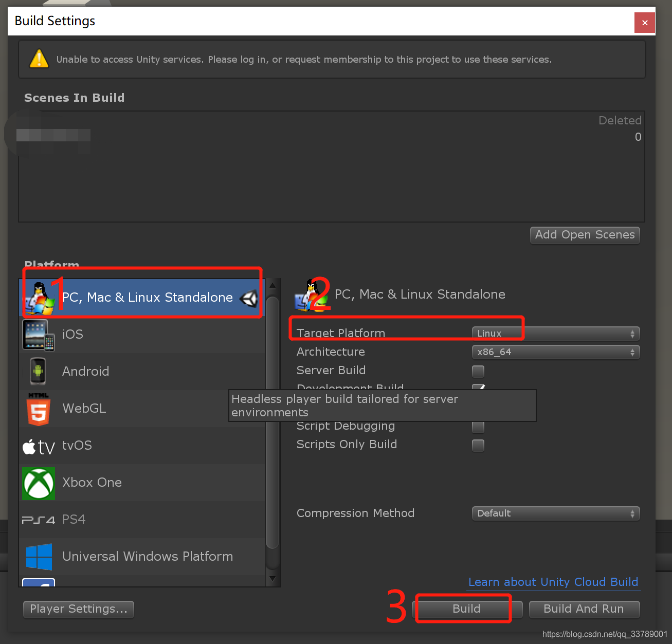This screenshot has width=672, height=644.
Task: Click the Universal Windows Platform logo icon
Action: click(x=39, y=557)
